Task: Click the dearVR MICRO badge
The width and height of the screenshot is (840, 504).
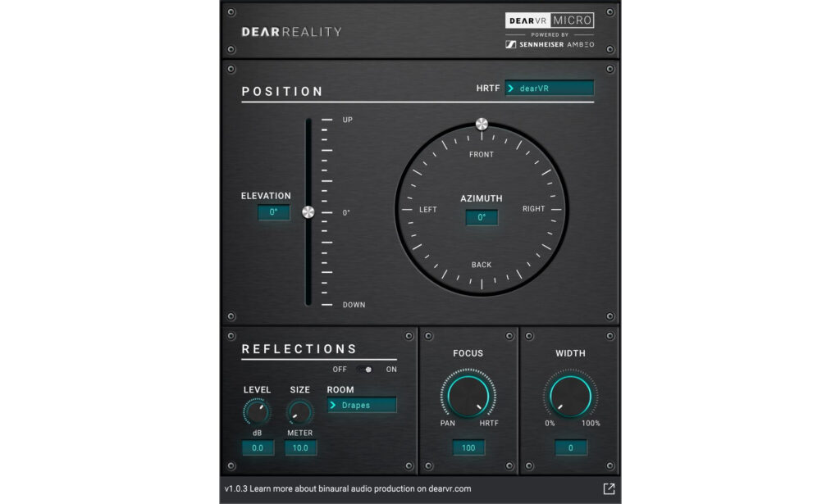Action: [550, 20]
